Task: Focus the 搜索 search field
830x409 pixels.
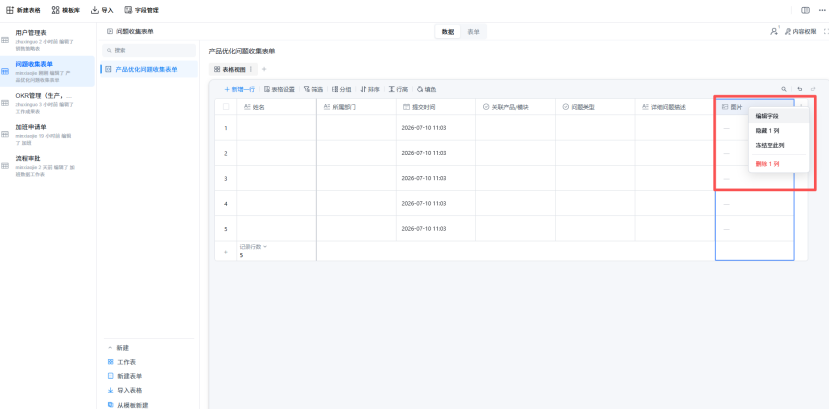Action: tap(149, 50)
